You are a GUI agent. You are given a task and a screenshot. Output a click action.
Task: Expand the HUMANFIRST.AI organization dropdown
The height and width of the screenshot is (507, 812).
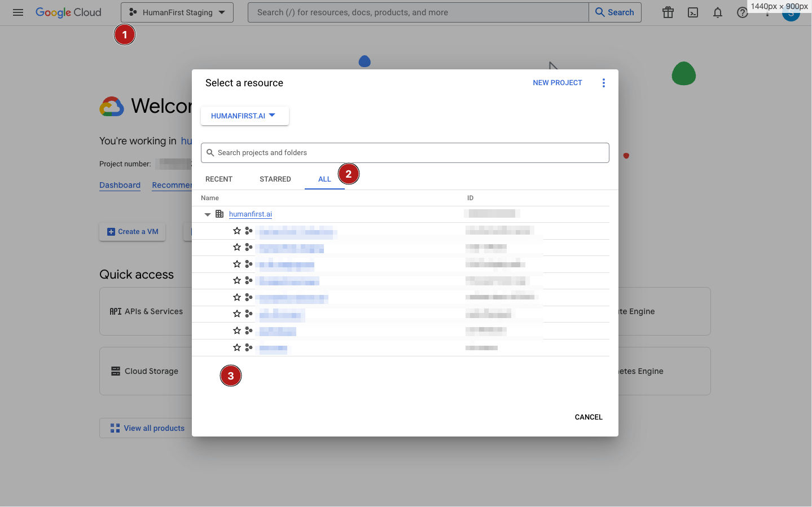244,116
